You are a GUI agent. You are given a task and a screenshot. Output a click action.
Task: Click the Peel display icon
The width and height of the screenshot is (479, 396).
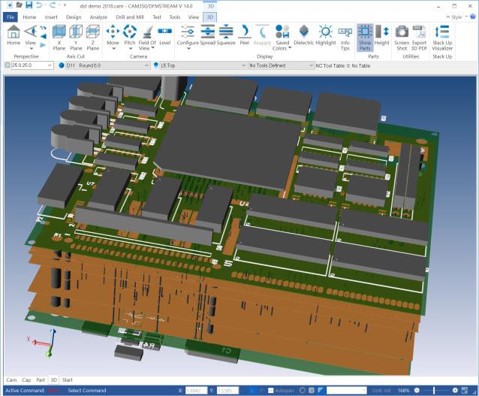pos(244,35)
